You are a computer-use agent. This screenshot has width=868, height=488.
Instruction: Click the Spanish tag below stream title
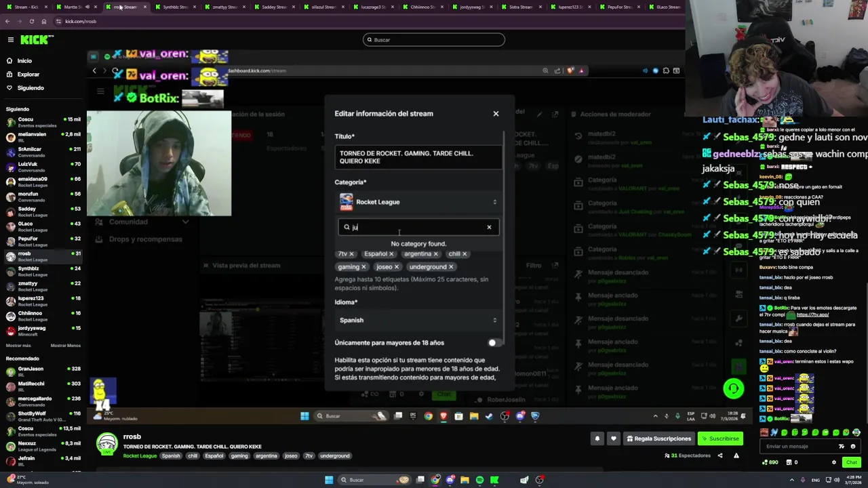[171, 456]
